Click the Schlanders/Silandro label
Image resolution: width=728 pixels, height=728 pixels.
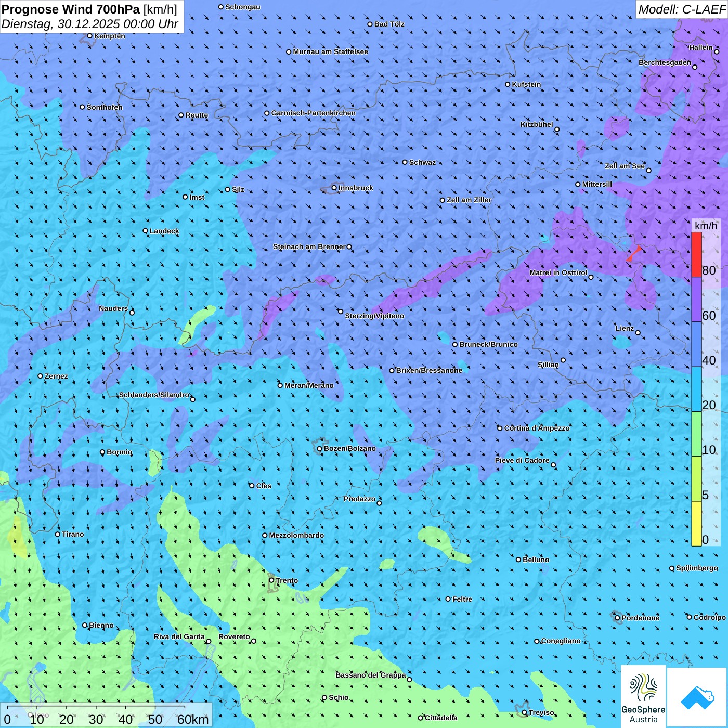[x=154, y=395]
